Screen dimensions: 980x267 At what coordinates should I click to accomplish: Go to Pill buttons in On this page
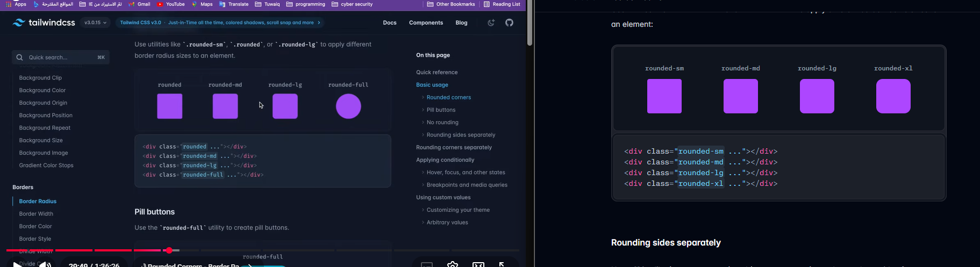click(441, 110)
